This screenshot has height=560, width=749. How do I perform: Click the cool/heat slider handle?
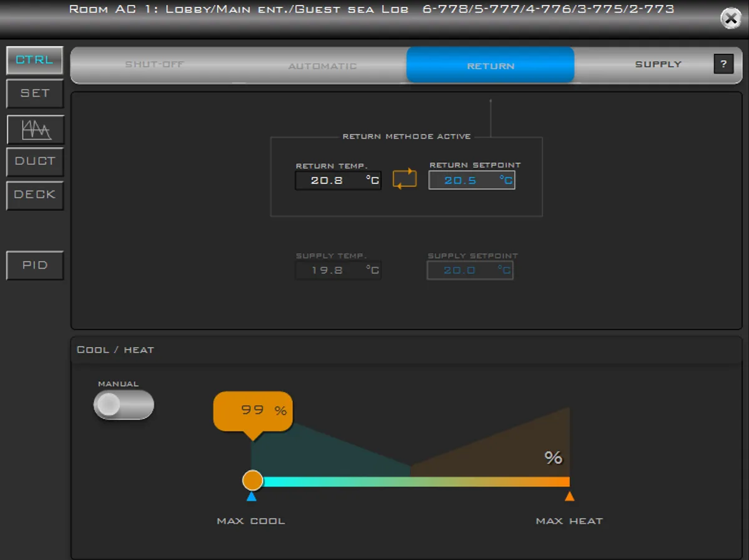(253, 480)
